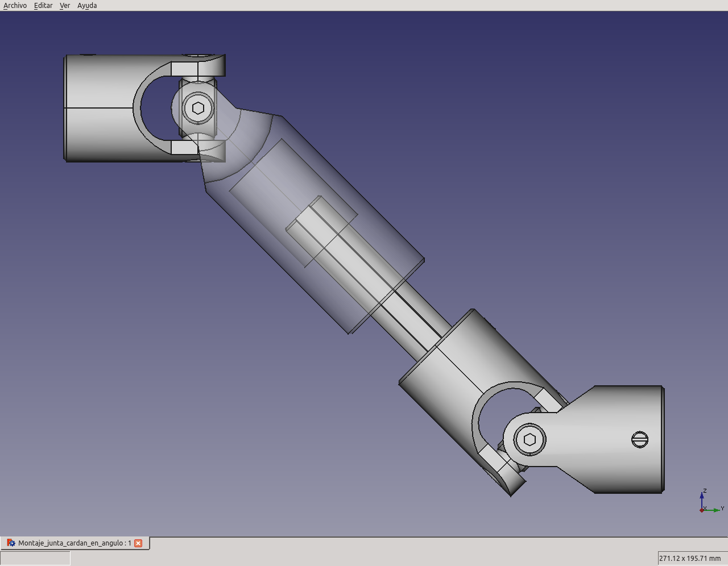
Task: Select the hex socket screw on the lower joint
Action: tap(530, 439)
